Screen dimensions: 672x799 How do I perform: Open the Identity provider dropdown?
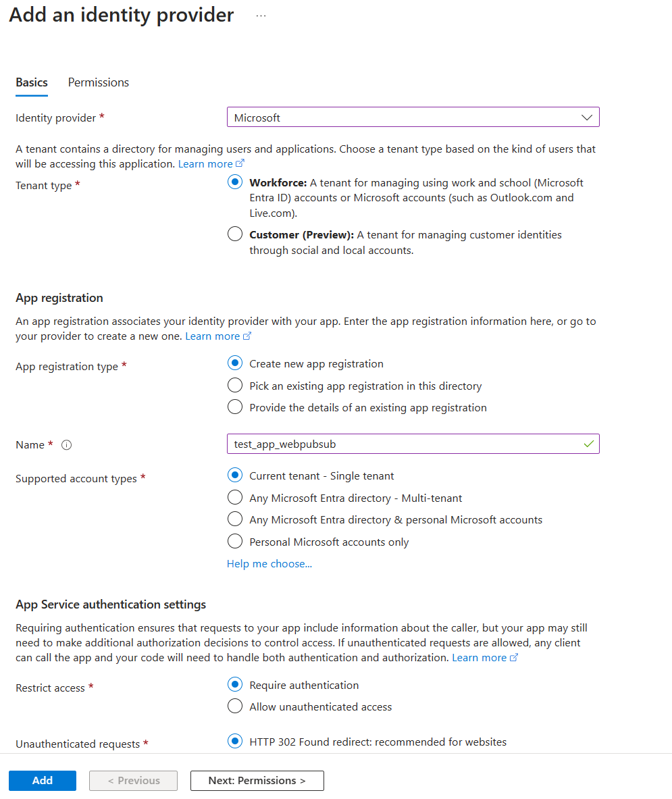[413, 118]
